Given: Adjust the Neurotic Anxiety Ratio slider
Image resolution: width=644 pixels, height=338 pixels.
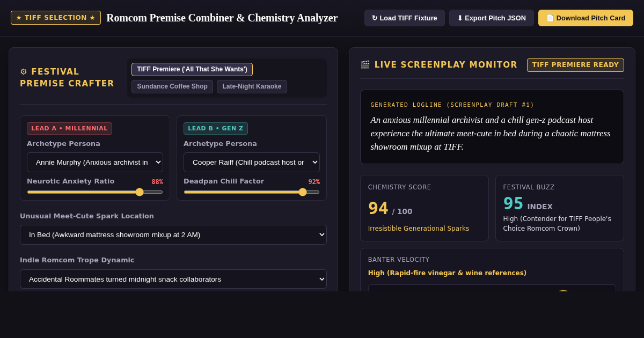Looking at the screenshot, I should [x=95, y=192].
